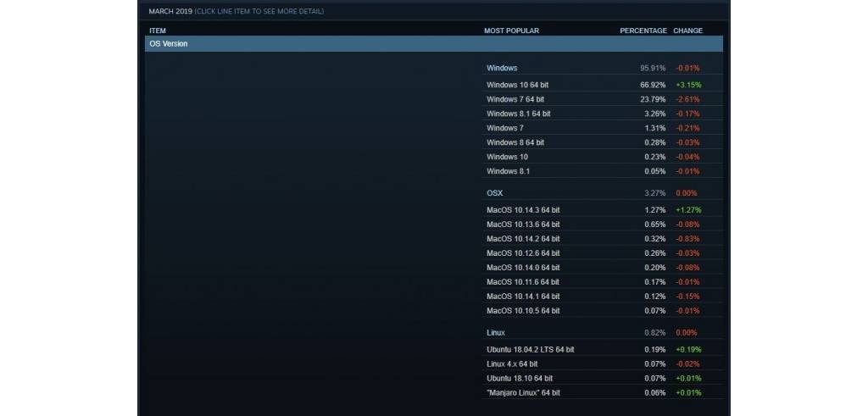The image size is (868, 416).
Task: Click the PERCENTAGE column header
Action: click(x=643, y=31)
